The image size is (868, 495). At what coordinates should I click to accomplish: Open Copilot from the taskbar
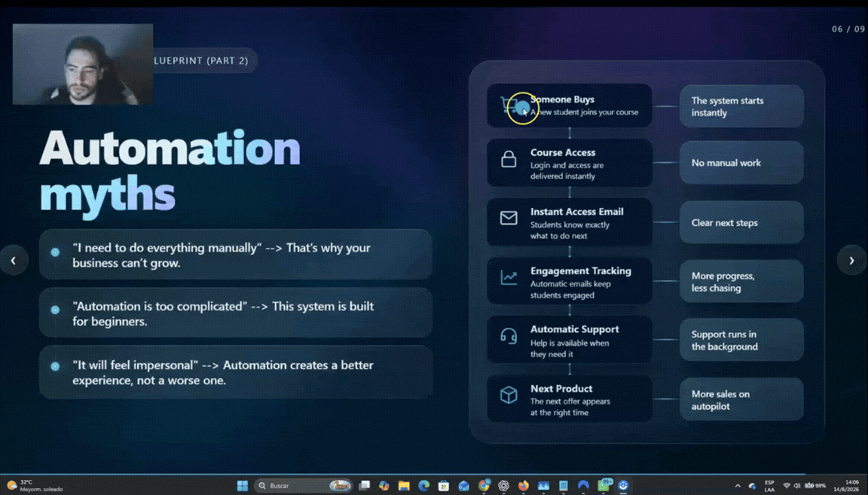(x=384, y=486)
